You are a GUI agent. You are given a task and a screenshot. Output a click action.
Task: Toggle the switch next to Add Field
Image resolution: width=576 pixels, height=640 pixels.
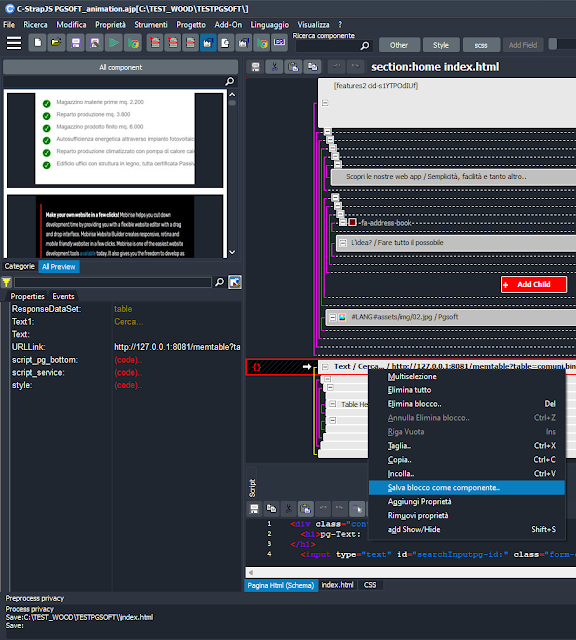click(x=561, y=44)
